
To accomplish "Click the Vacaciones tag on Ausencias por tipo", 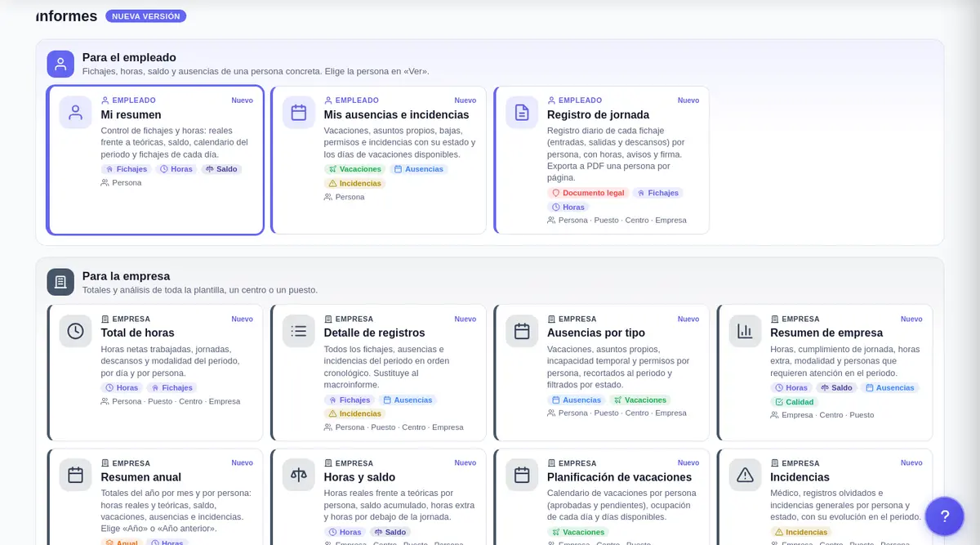I will 640,400.
